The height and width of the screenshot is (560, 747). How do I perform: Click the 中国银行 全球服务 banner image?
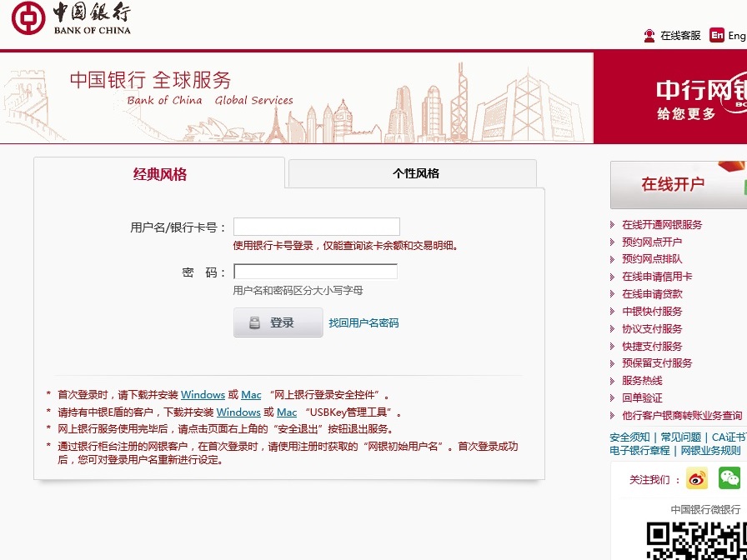pyautogui.click(x=296, y=97)
